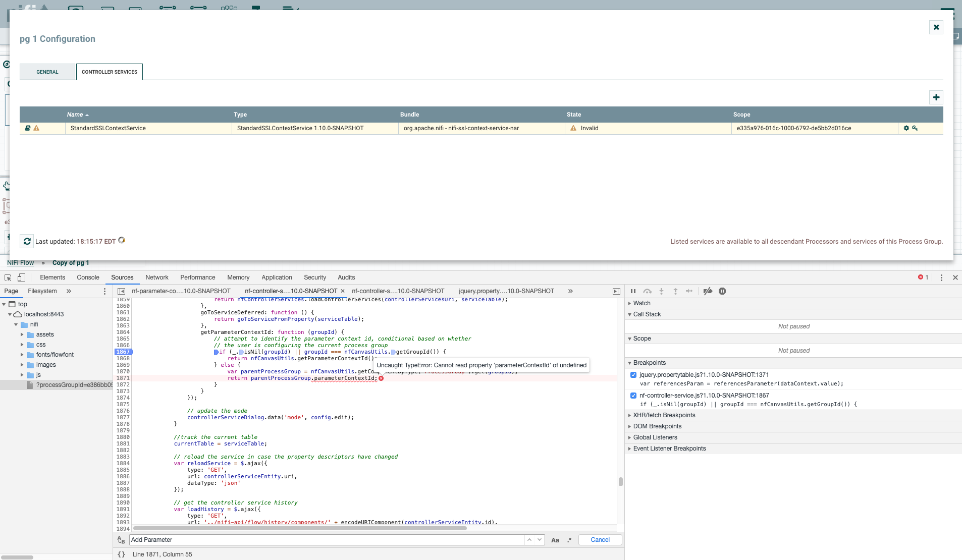
Task: Click horizontal scrollbar of source editor
Action: 300,528
